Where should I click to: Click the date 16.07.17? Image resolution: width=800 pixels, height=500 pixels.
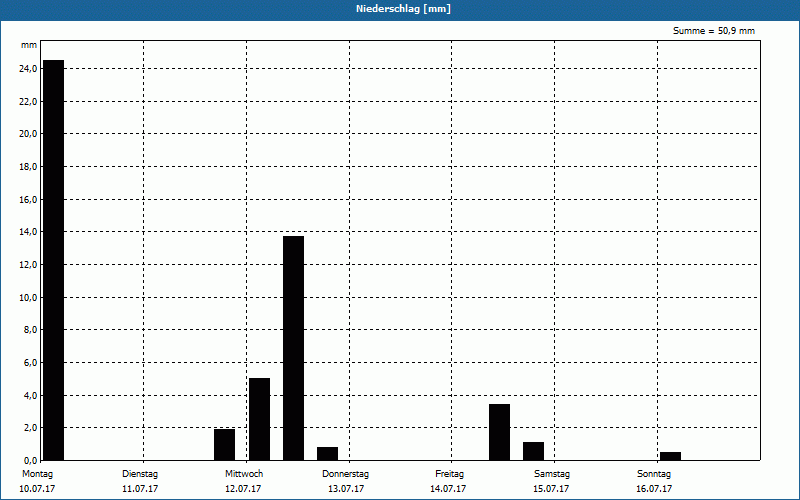tap(654, 489)
